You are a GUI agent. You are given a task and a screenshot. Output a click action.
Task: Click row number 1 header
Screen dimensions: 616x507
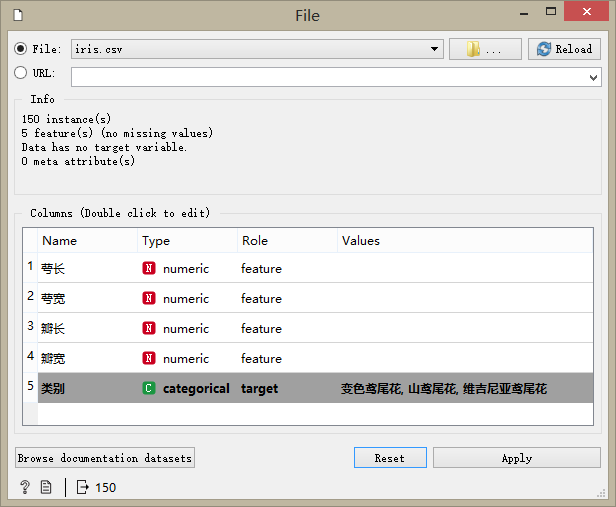(x=30, y=266)
